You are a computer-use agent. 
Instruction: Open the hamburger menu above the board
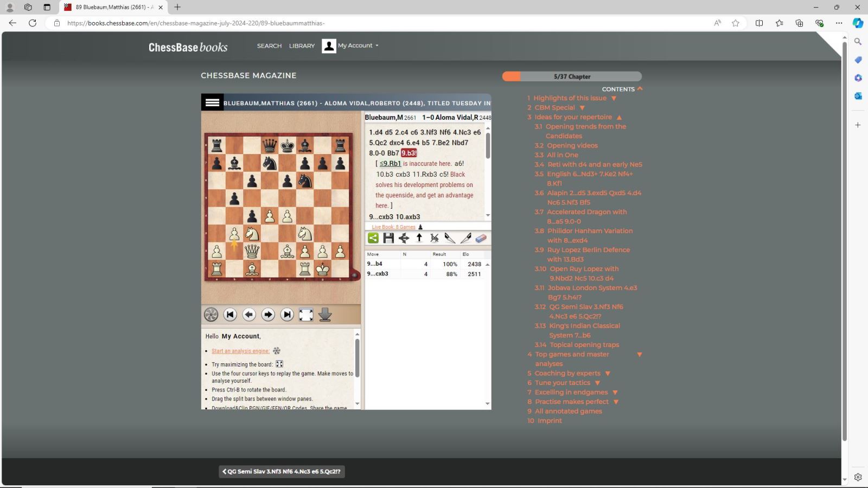(212, 102)
